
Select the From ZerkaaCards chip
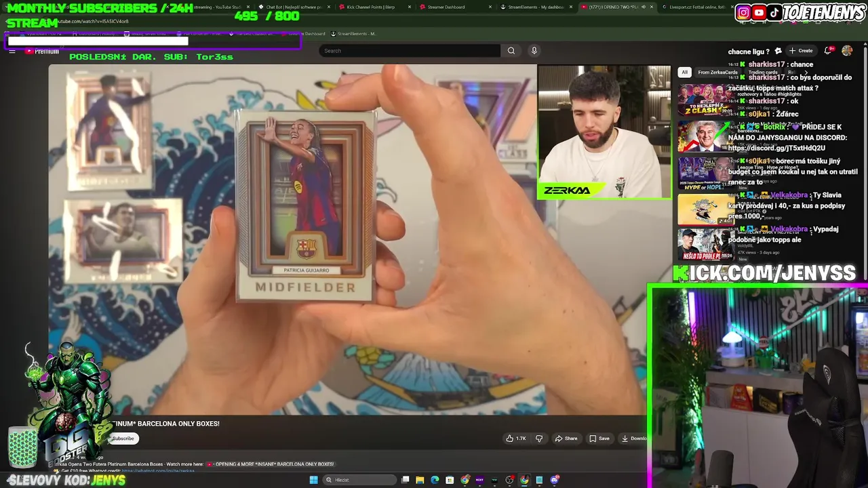point(717,73)
